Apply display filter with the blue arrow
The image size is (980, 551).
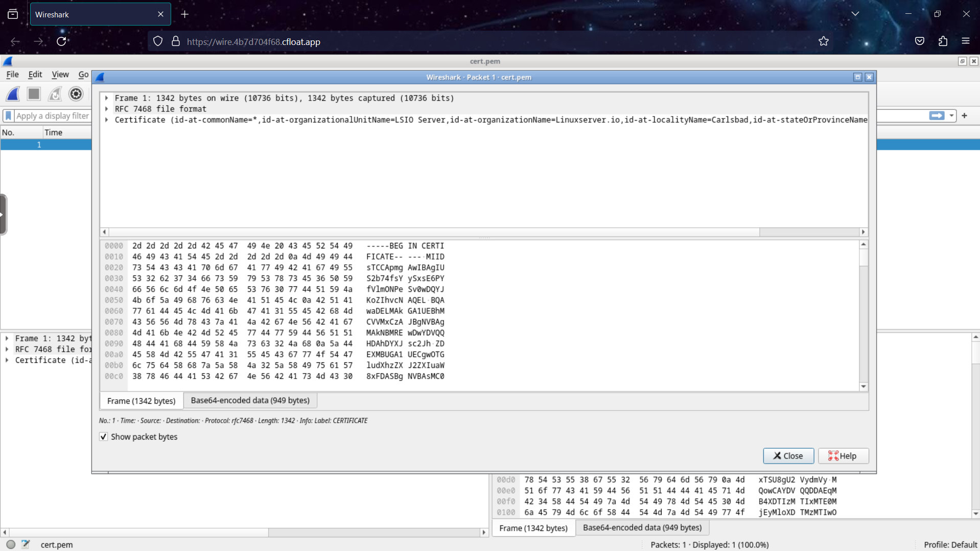[x=937, y=116]
